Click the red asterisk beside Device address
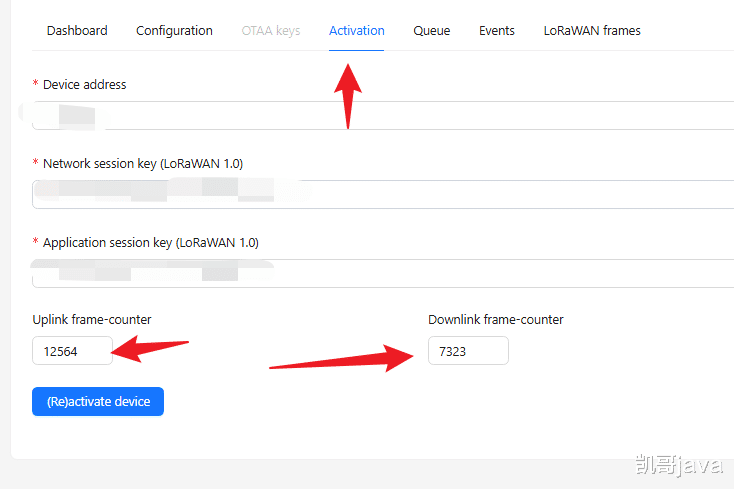 click(36, 83)
